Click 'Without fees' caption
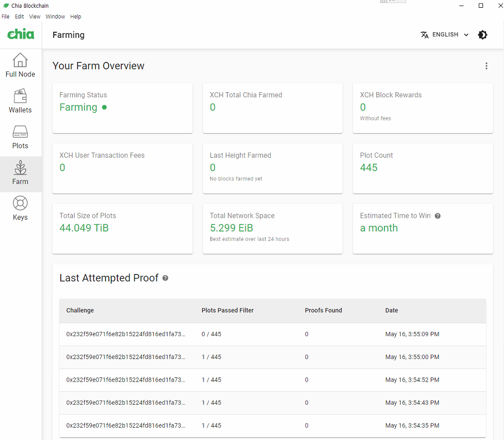This screenshot has width=504, height=440. (375, 118)
